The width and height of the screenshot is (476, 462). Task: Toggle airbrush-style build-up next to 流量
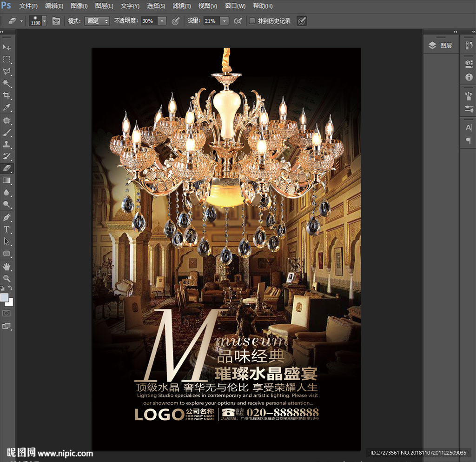238,21
